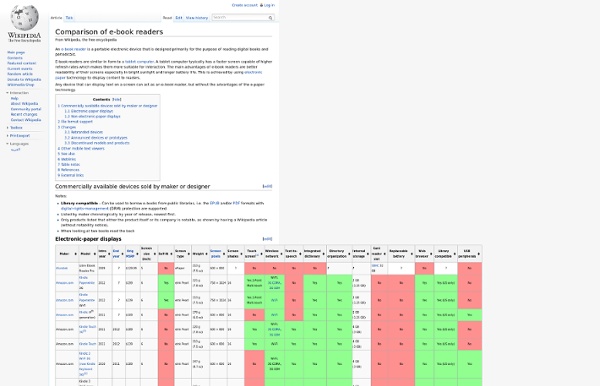Edit the 'Electronic-paper displays' section
The width and height of the screenshot is (600, 386).
coord(267,239)
